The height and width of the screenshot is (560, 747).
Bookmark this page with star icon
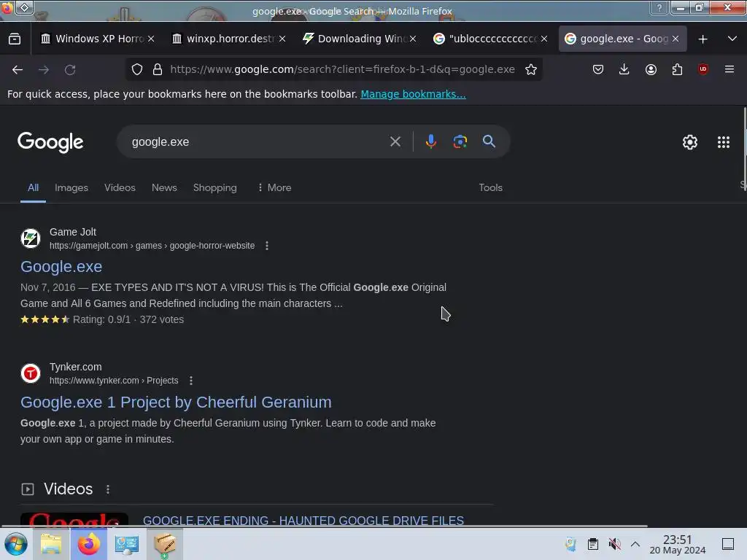[531, 69]
